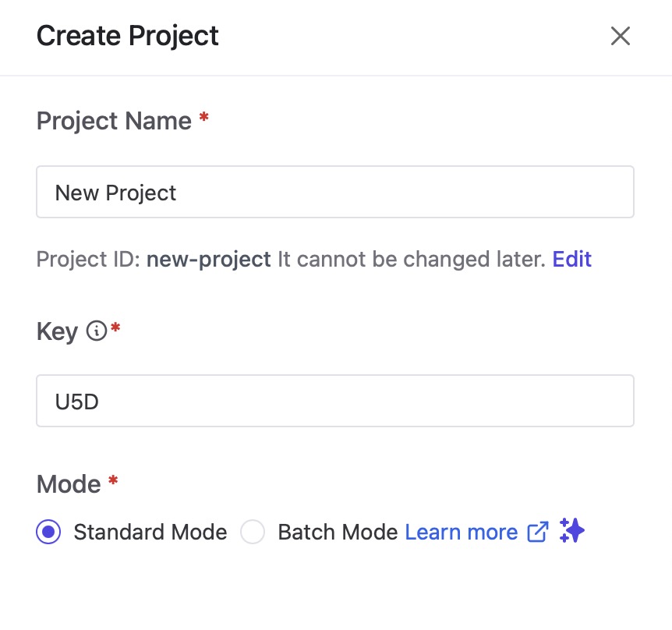
Task: Click the Edit link next to new-project
Action: [x=571, y=259]
